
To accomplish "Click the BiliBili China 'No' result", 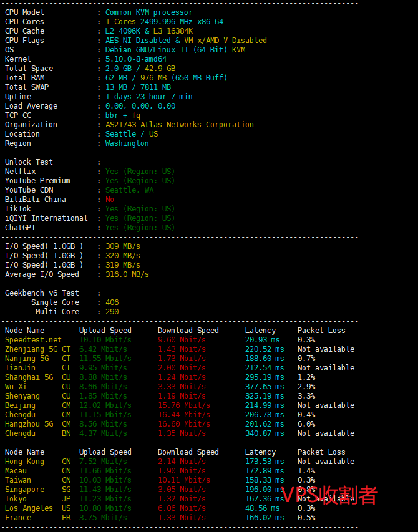I will pos(110,200).
